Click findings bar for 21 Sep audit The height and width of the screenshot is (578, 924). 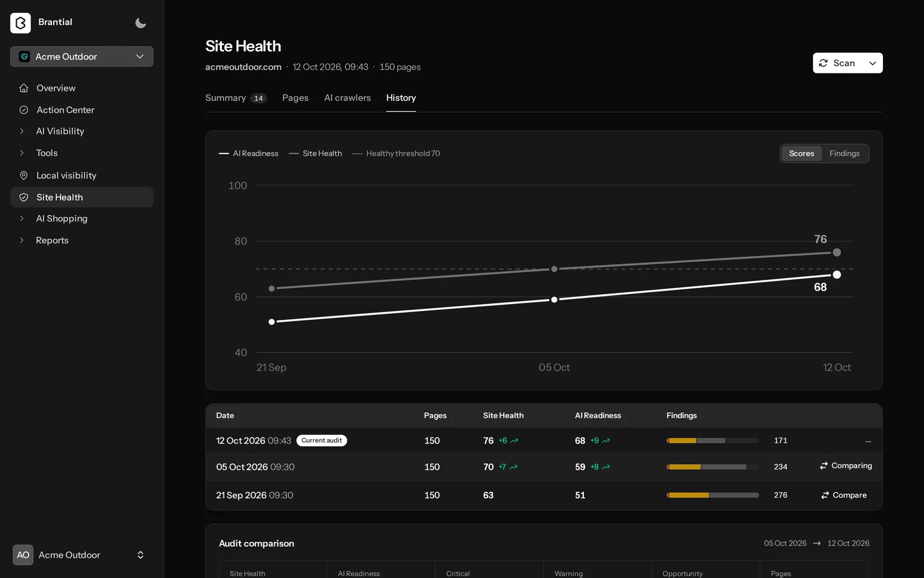[713, 495]
